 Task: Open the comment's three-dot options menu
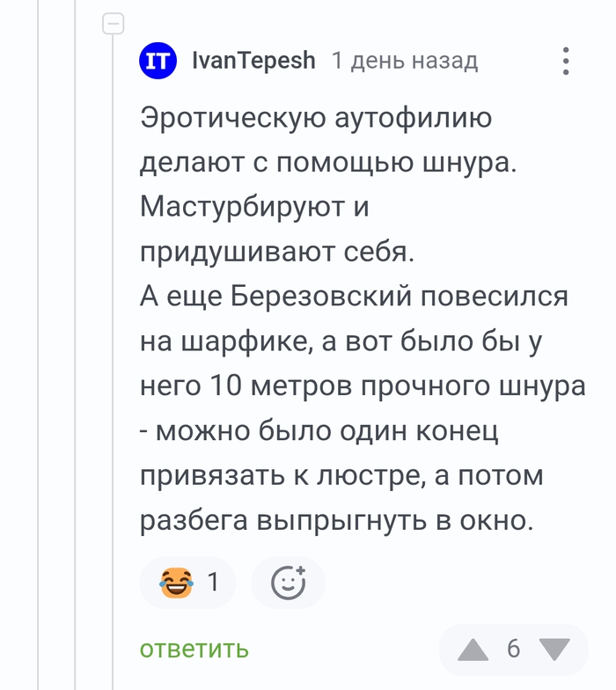pyautogui.click(x=566, y=62)
